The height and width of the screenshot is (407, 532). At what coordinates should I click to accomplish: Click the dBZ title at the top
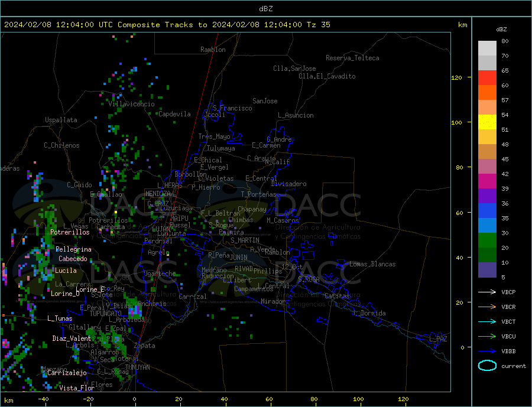[x=265, y=9]
